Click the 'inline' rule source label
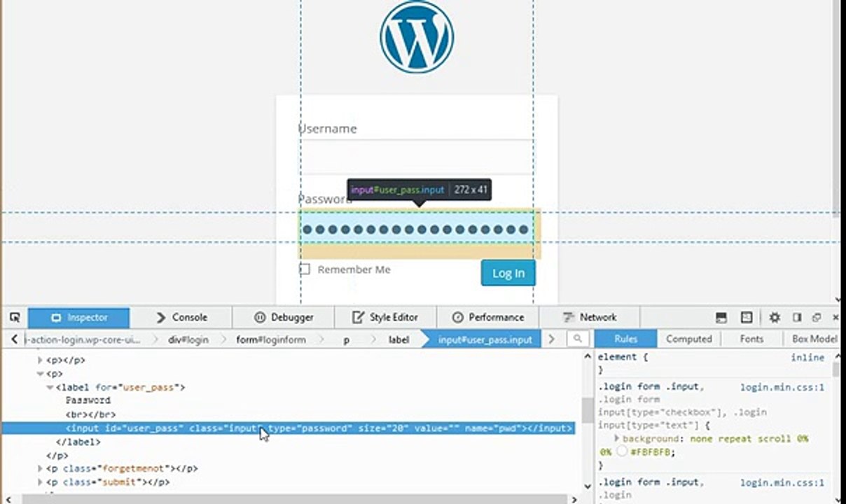The height and width of the screenshot is (504, 846). tap(807, 357)
